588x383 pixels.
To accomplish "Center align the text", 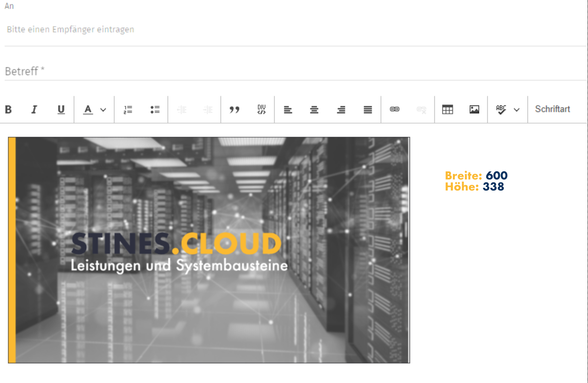I will 314,109.
